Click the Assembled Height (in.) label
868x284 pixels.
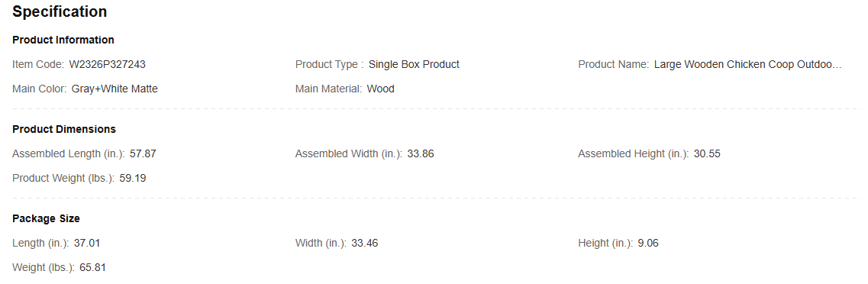[x=634, y=153]
